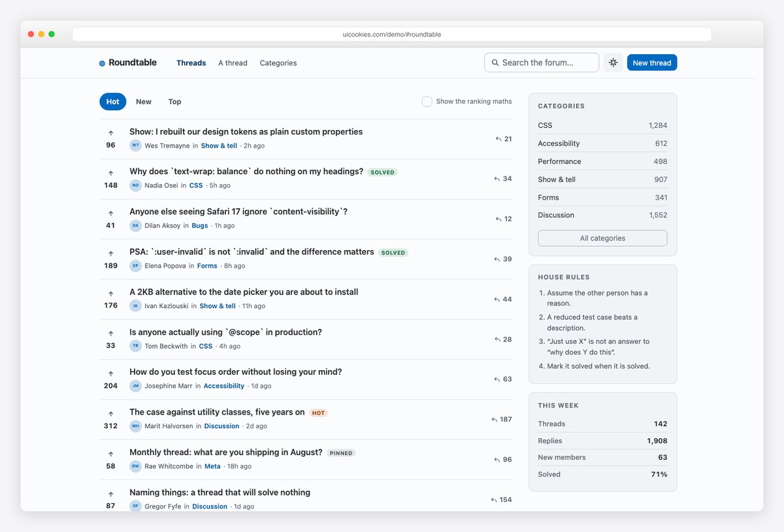The image size is (784, 532).
Task: Click Nadia Osei's NO avatar
Action: click(135, 185)
